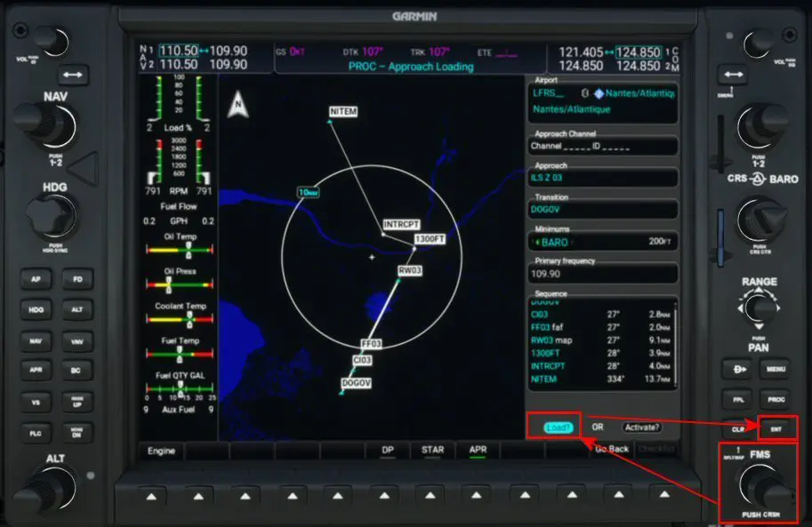The height and width of the screenshot is (527, 812).
Task: Toggle the AP autopilot key
Action: (36, 279)
